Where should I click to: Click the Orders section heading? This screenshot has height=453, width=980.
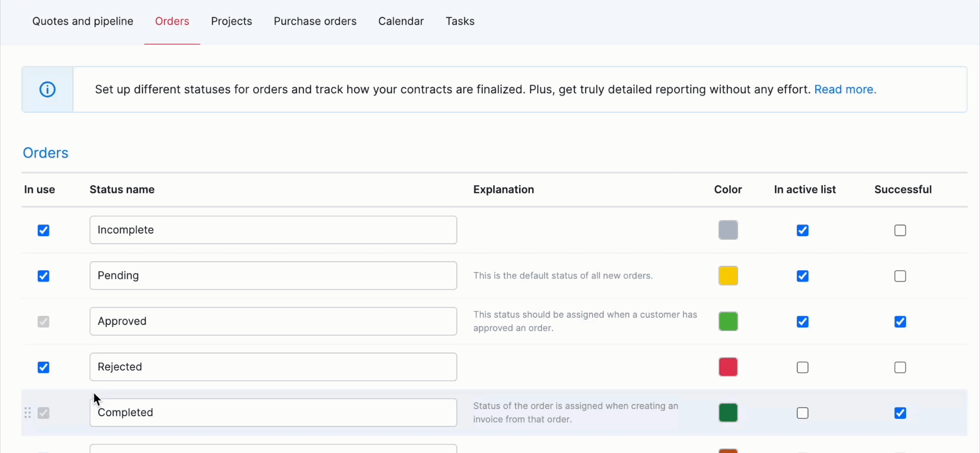point(45,153)
